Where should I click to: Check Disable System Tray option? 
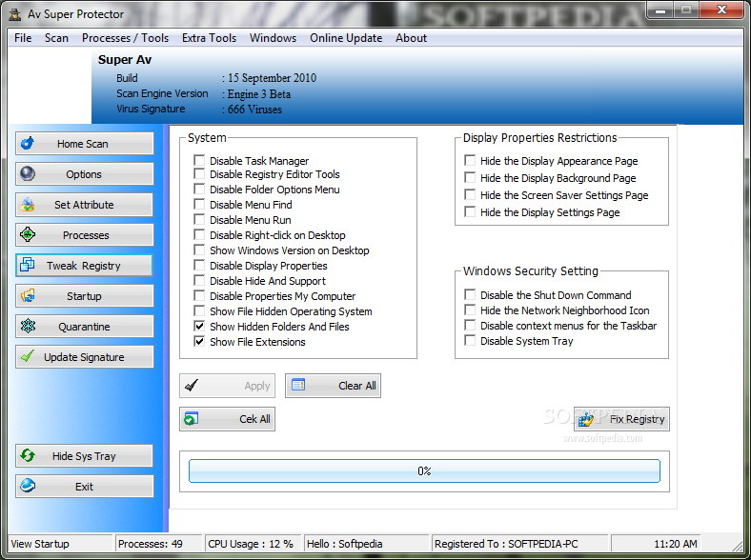[x=470, y=340]
